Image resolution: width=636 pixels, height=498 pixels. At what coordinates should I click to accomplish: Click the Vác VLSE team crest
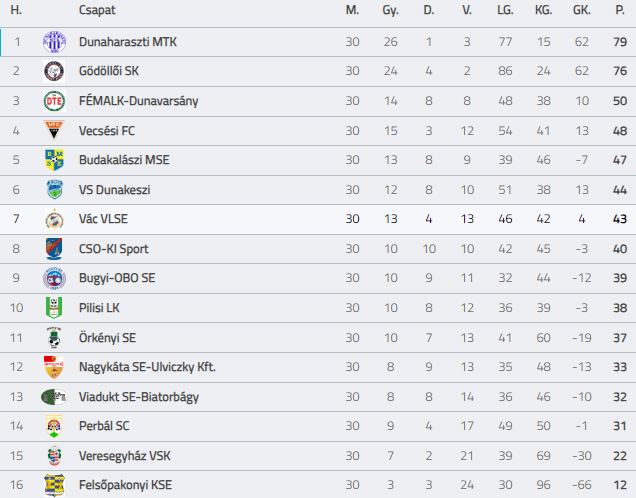54,219
